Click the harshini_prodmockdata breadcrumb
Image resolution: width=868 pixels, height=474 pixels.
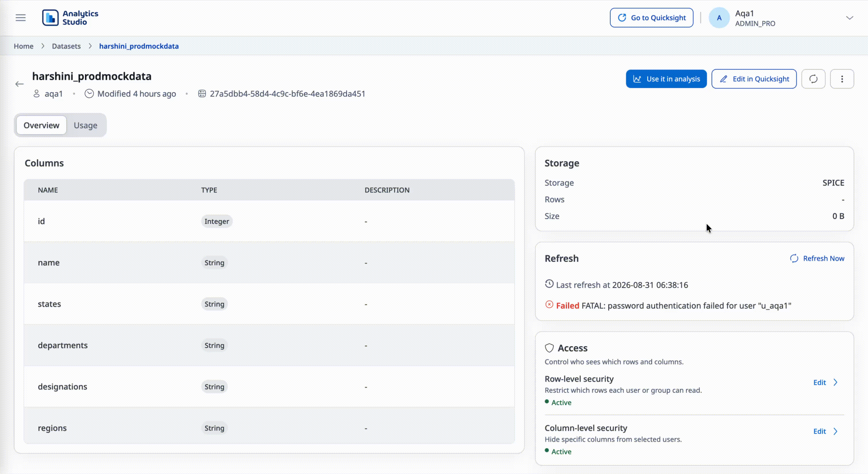click(x=139, y=46)
